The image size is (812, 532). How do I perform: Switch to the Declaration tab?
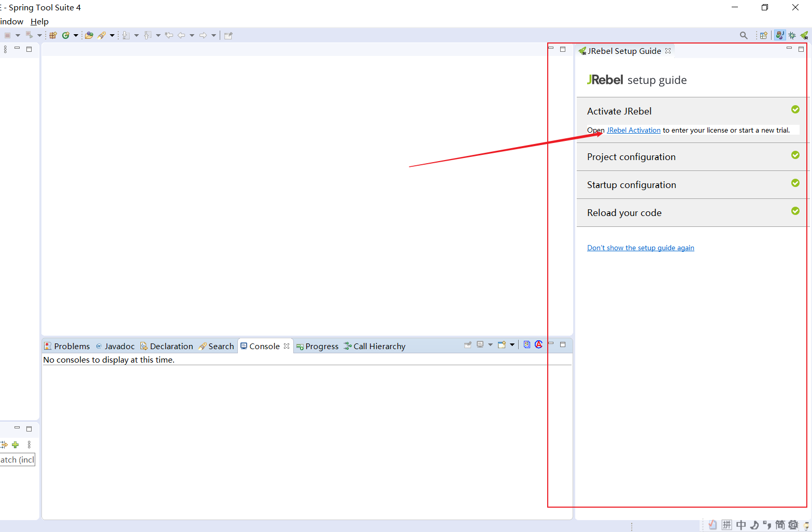[x=166, y=346]
